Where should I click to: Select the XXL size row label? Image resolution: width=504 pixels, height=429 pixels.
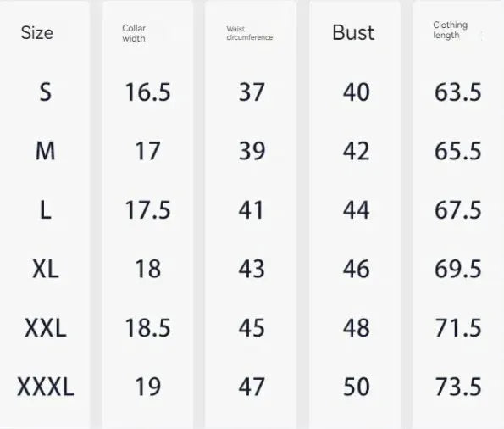click(x=46, y=328)
